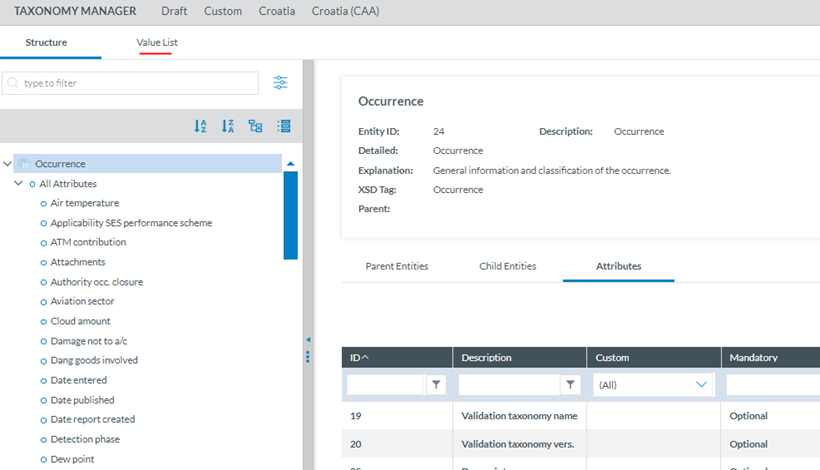
Task: Select Air temperature attribute in tree
Action: click(x=85, y=203)
